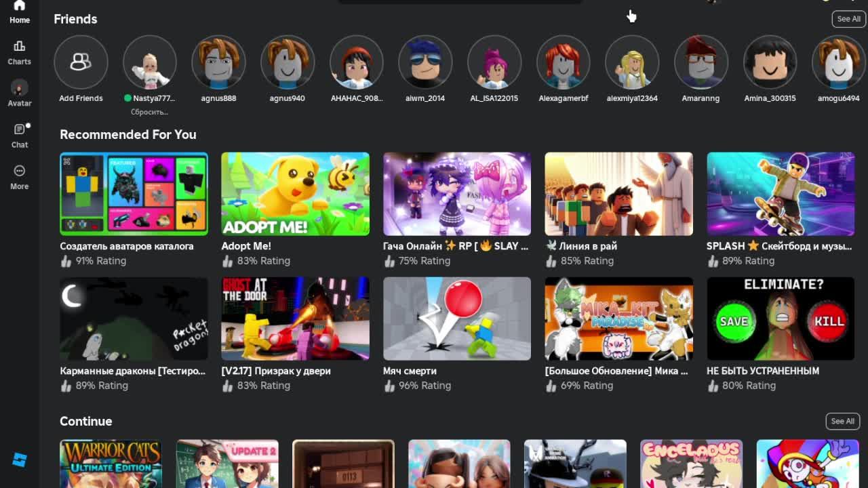Open the More sidebar menu
This screenshot has height=488, width=868.
point(19,177)
